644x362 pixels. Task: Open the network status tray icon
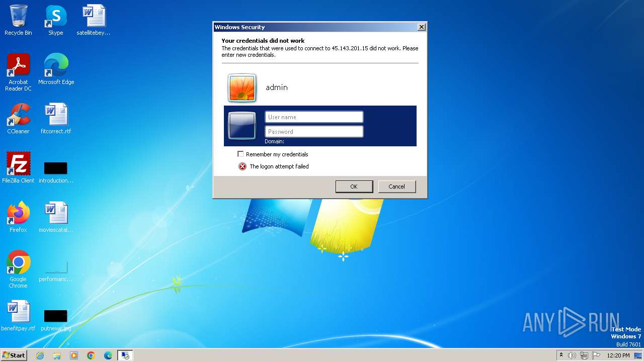pyautogui.click(x=584, y=355)
